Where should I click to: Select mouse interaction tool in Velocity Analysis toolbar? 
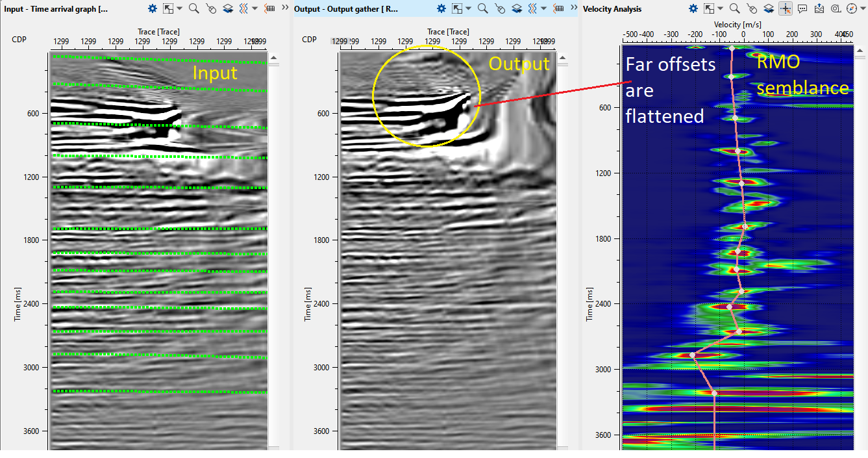752,8
